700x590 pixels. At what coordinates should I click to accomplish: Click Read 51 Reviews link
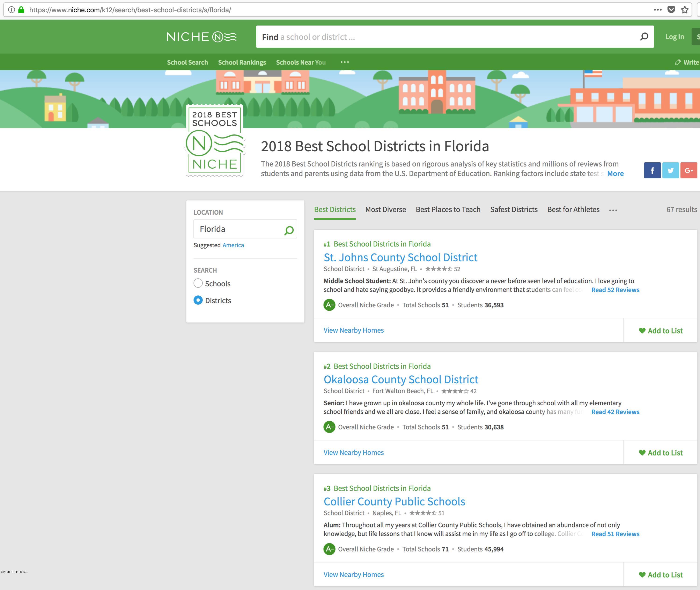pyautogui.click(x=615, y=534)
